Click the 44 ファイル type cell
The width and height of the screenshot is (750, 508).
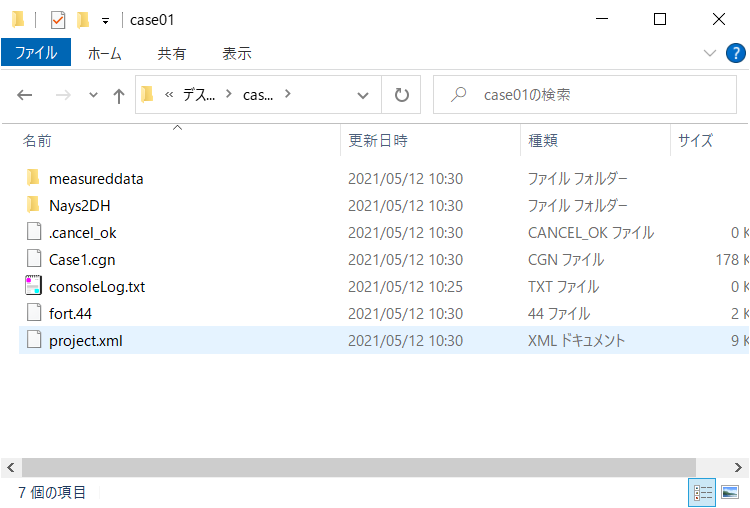click(x=559, y=314)
